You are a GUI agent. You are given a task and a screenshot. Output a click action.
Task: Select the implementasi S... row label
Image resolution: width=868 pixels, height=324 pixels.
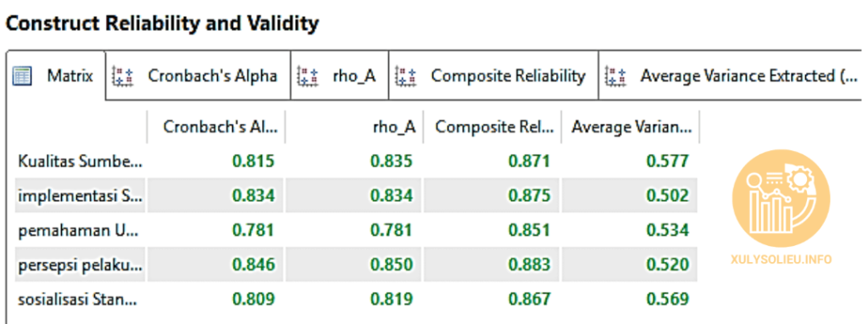(81, 196)
